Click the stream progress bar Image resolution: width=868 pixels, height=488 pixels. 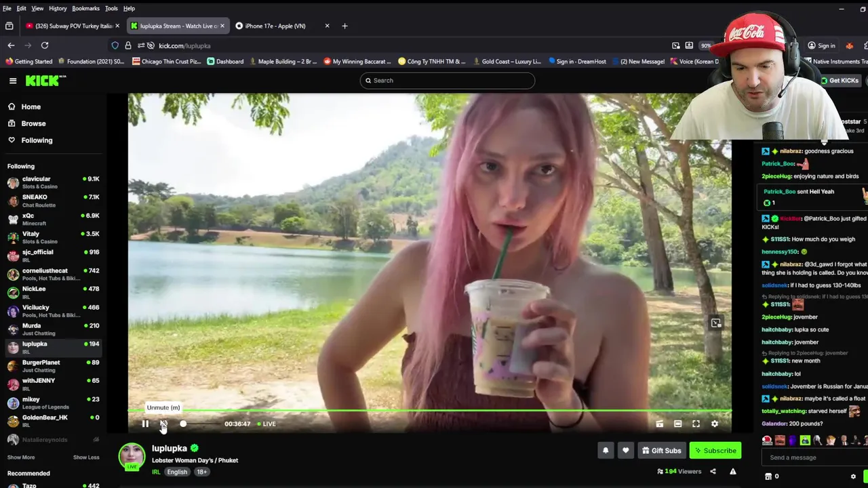[430, 411]
